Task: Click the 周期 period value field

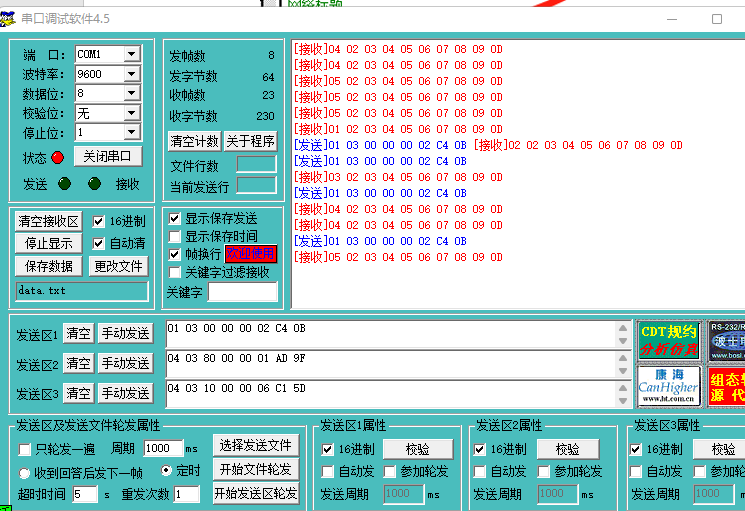Action: point(162,449)
